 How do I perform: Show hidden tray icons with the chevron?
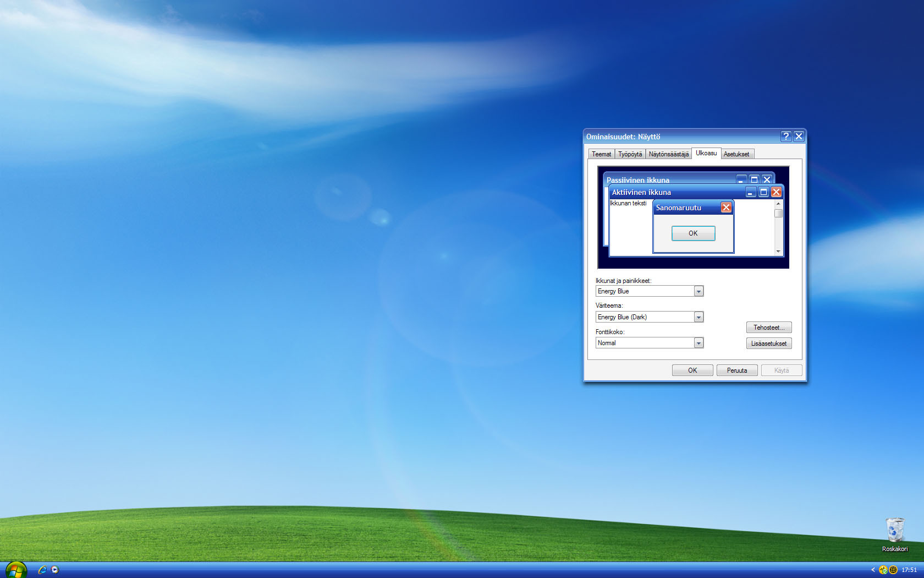[x=873, y=570]
